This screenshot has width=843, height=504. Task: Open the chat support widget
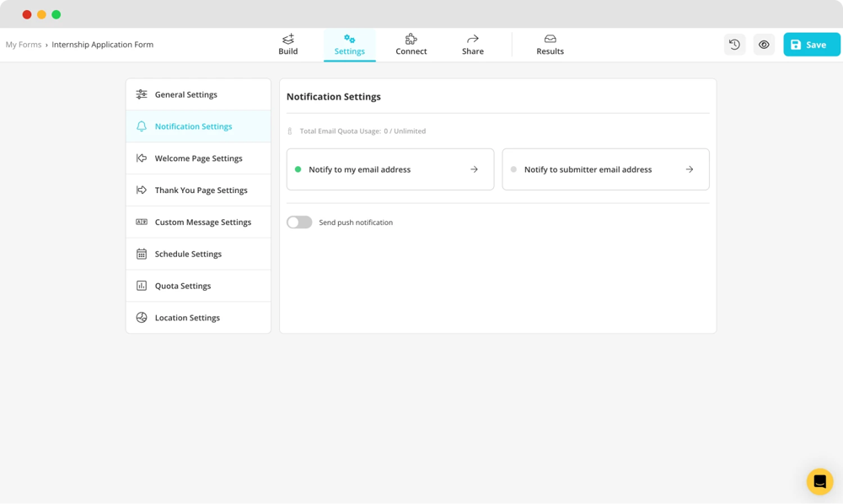coord(819,481)
